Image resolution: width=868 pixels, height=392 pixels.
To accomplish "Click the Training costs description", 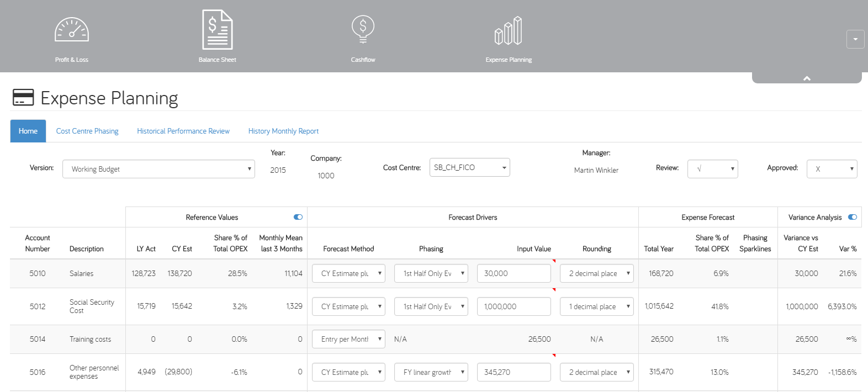I will point(90,339).
